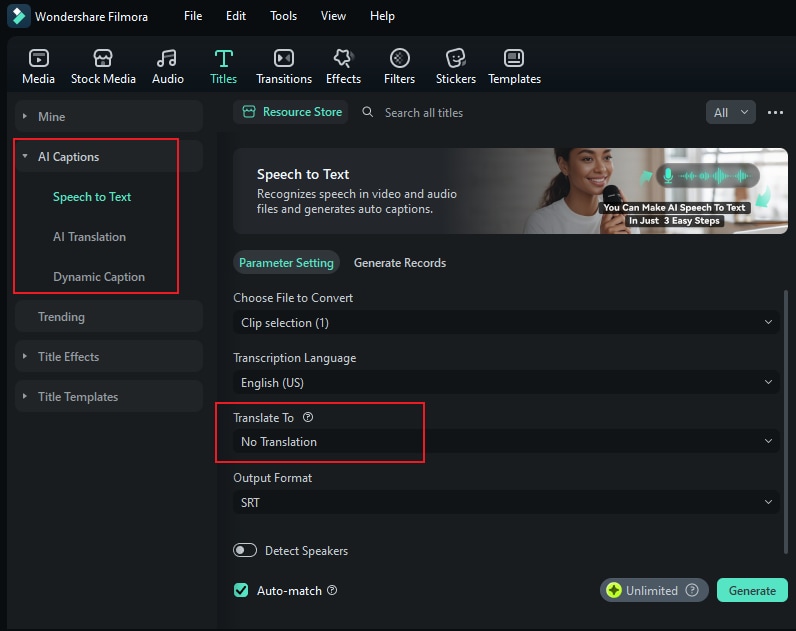Open the Resource Store

(x=291, y=112)
